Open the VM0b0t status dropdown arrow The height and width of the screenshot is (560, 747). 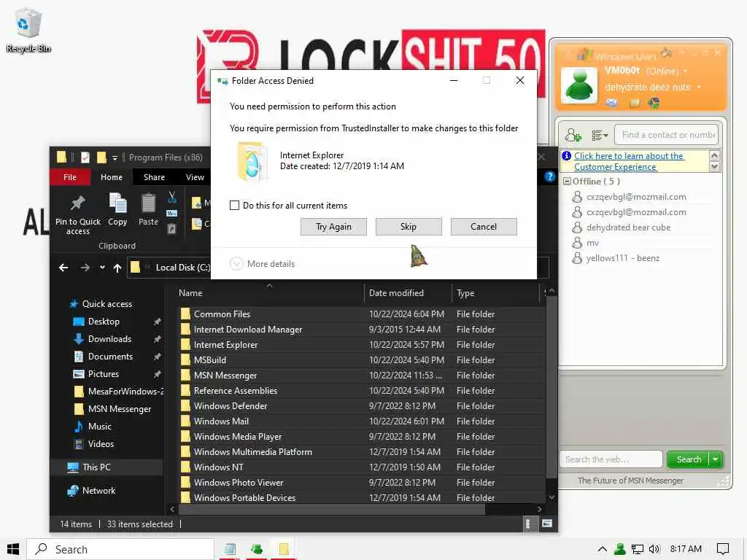click(686, 71)
